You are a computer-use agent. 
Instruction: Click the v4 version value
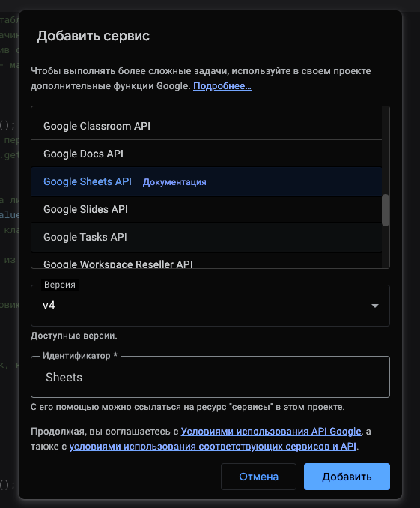[49, 306]
